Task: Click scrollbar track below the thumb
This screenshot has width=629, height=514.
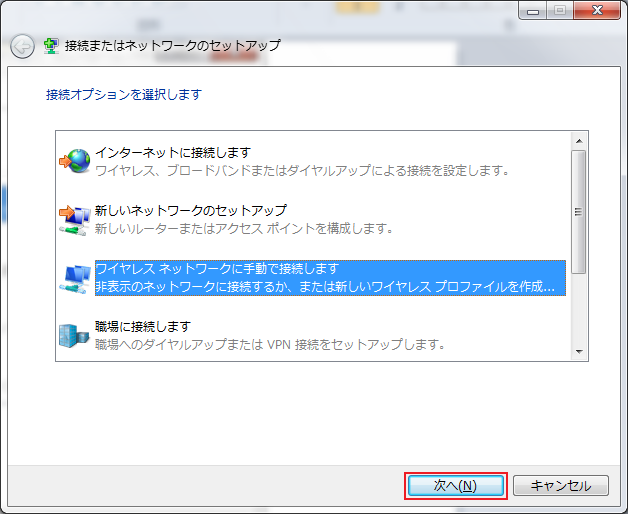Action: point(578,310)
